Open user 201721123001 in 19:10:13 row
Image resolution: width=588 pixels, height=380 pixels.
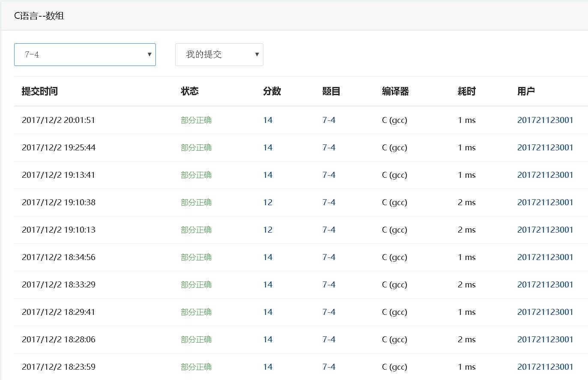[545, 230]
